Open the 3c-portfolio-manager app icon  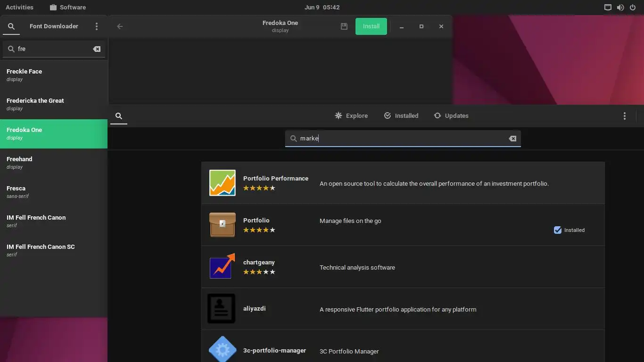[x=223, y=349]
